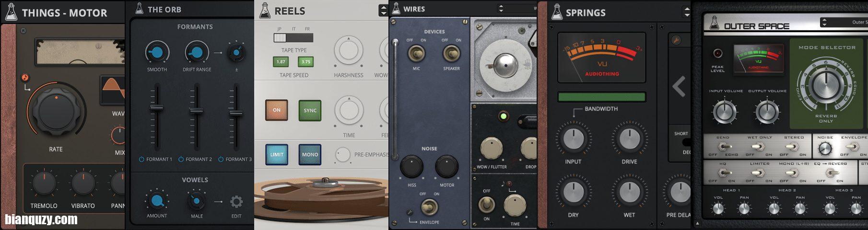Click the DRY knob in Springs
The height and width of the screenshot is (230, 868).
tap(573, 192)
